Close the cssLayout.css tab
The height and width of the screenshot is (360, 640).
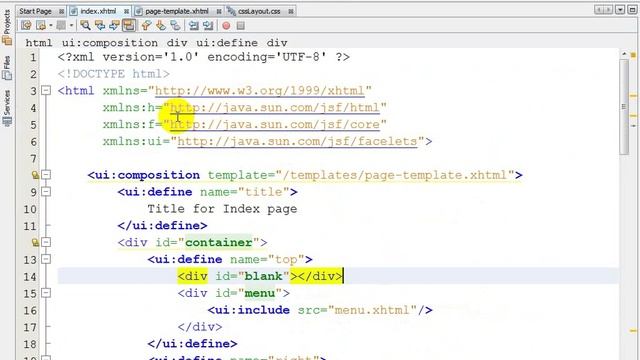(291, 11)
